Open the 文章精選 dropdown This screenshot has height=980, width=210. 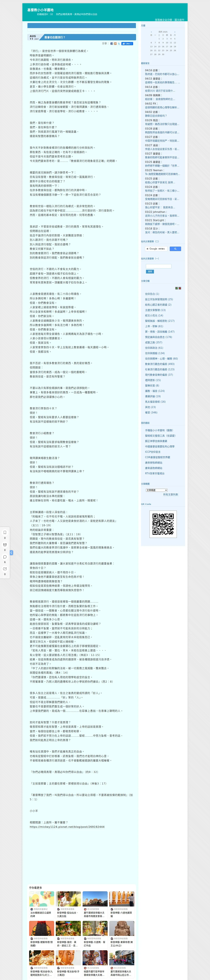(157, 490)
